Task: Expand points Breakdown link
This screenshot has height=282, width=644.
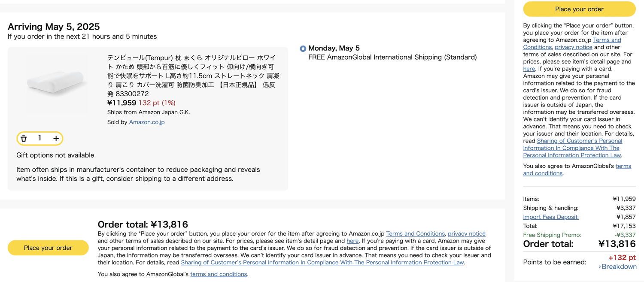Action: (617, 267)
